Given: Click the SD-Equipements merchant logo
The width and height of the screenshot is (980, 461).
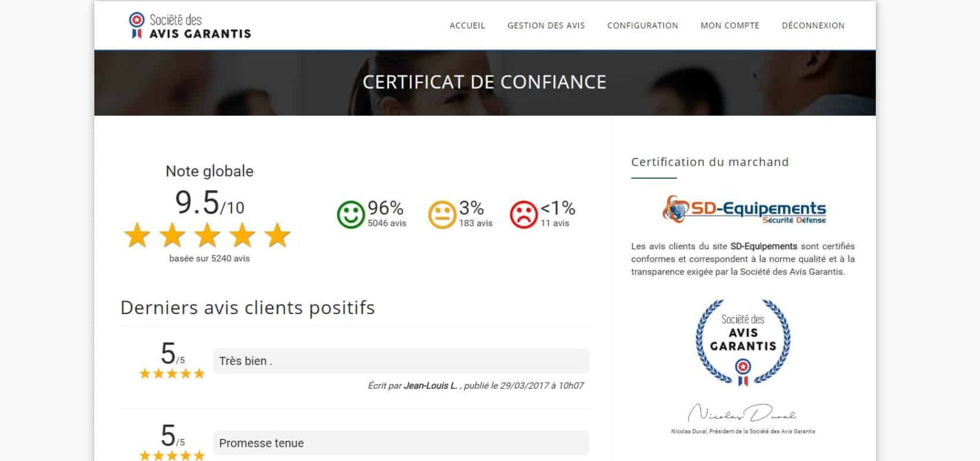Looking at the screenshot, I should pyautogui.click(x=744, y=209).
